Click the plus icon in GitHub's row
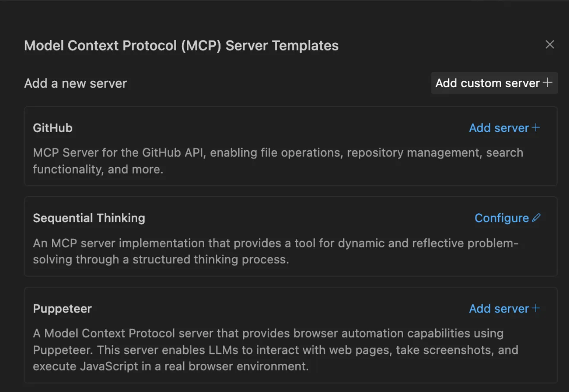This screenshot has width=569, height=392. 536,127
